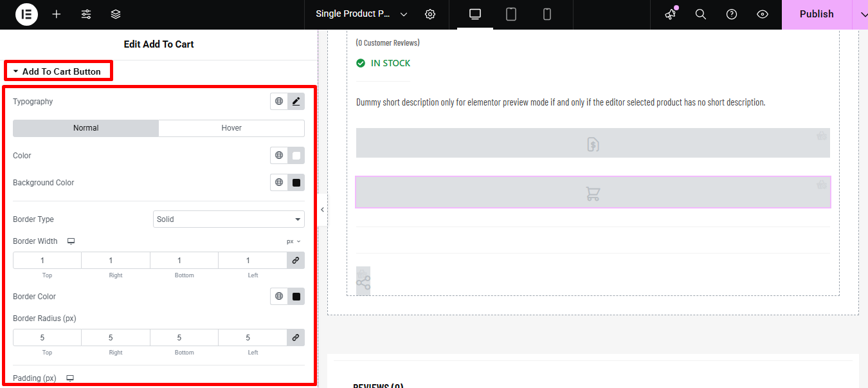Switch to the Hover tab
868x388 pixels.
pyautogui.click(x=231, y=128)
